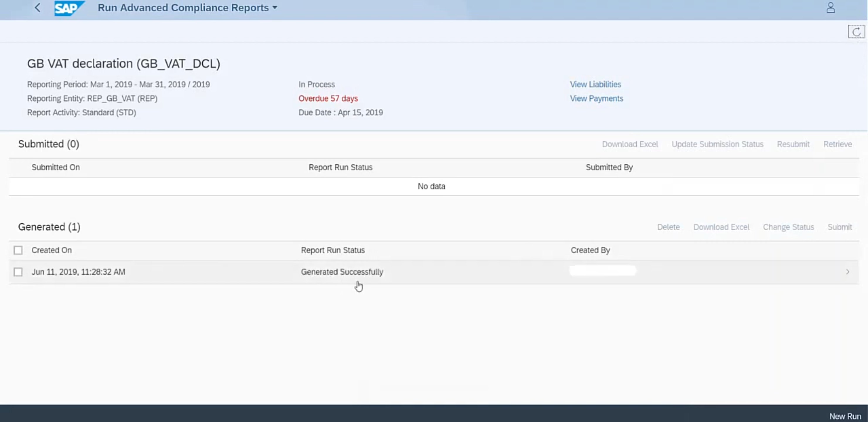Click the refresh icon at top right
868x422 pixels.
(856, 32)
